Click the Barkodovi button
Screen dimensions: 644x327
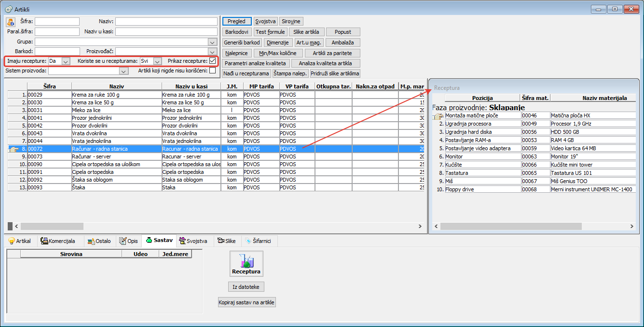click(236, 32)
